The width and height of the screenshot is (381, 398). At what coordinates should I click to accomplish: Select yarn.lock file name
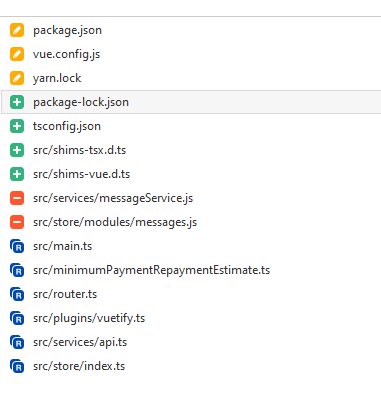57,78
